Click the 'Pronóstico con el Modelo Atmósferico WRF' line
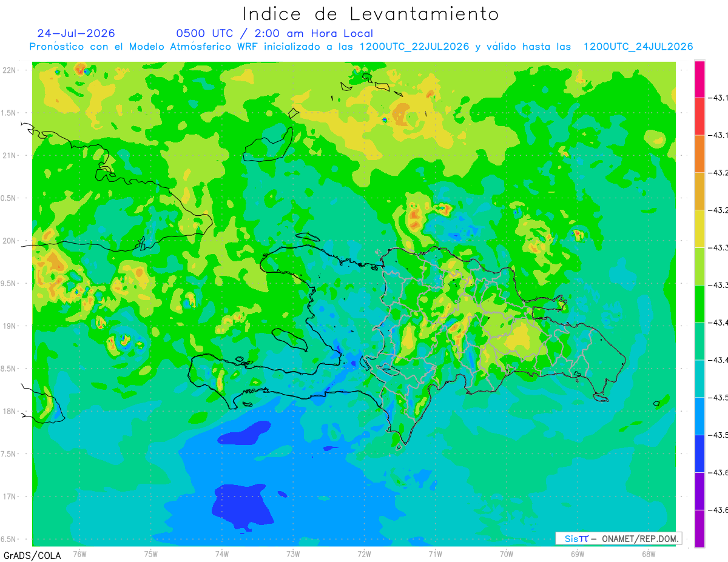Screen dimensions: 728x562 pos(361,47)
